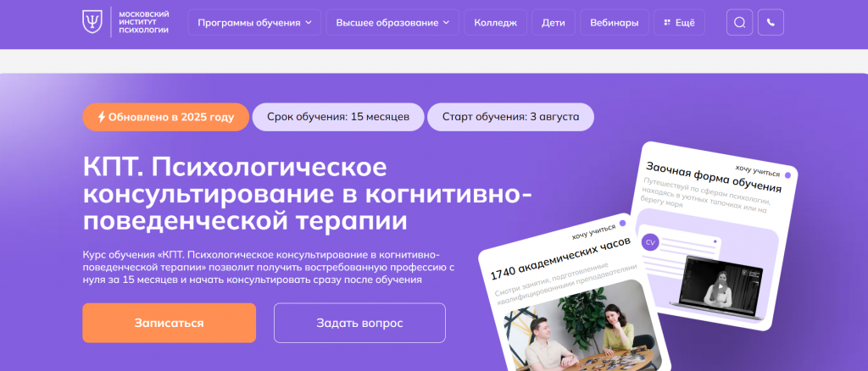This screenshot has height=371, width=868.
Task: Click the Срок обучения: 15 месяцев pill
Action: [338, 117]
